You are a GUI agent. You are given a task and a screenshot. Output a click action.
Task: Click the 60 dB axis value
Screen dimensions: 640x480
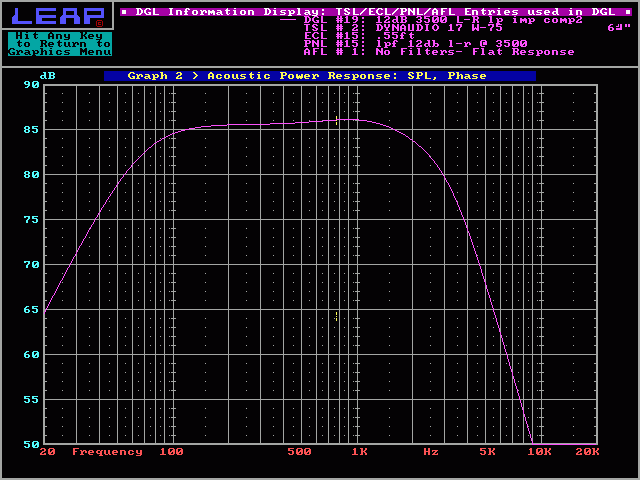point(31,355)
